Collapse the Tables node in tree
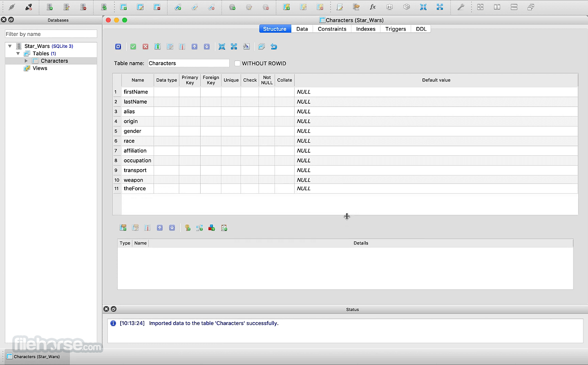This screenshot has height=365, width=588. point(18,53)
